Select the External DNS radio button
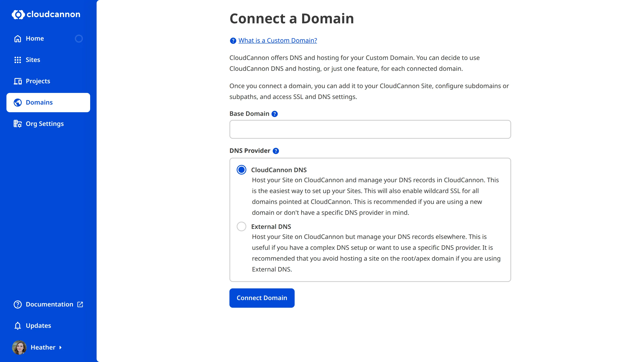This screenshot has width=644, height=362. click(x=241, y=227)
